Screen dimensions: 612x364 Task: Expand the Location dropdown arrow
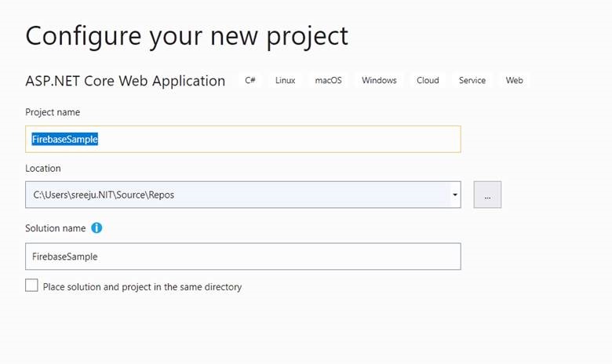point(455,195)
